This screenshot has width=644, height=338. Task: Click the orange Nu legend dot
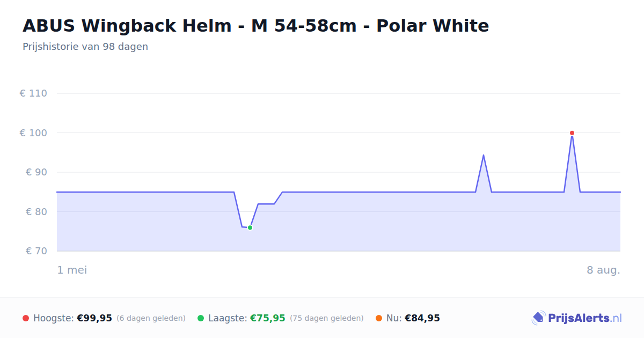tap(379, 318)
